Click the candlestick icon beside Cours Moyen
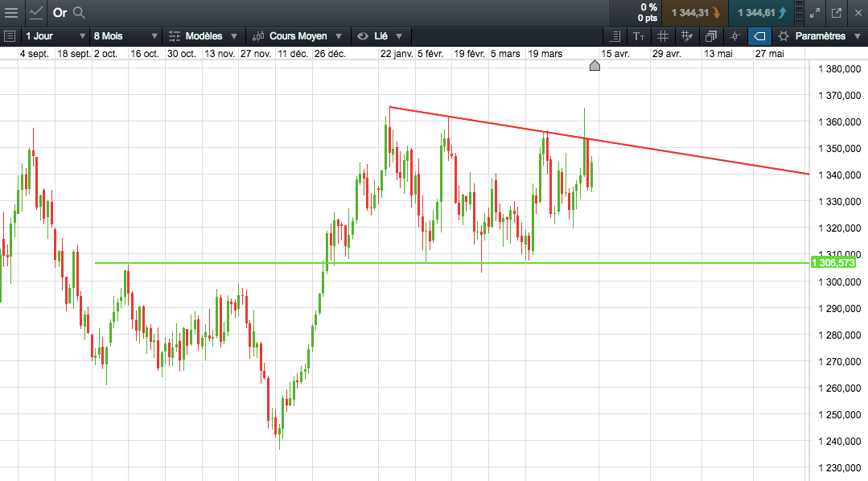This screenshot has height=481, width=868. pos(258,36)
